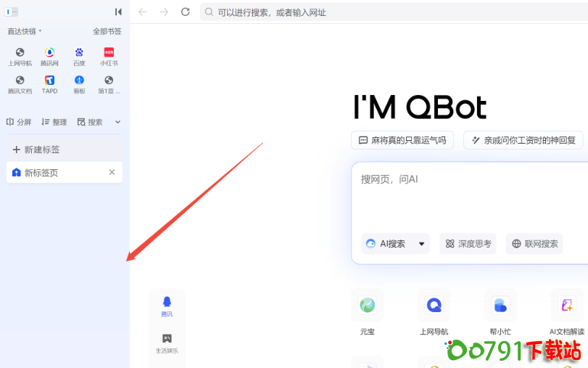588x368 pixels.
Task: Launch the TAPD shortcut
Action: coord(49,81)
